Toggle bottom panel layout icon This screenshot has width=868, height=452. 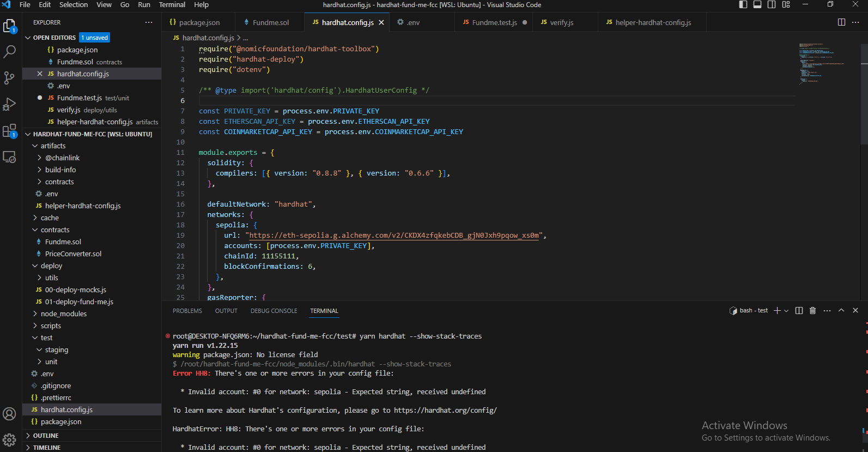pyautogui.click(x=757, y=4)
